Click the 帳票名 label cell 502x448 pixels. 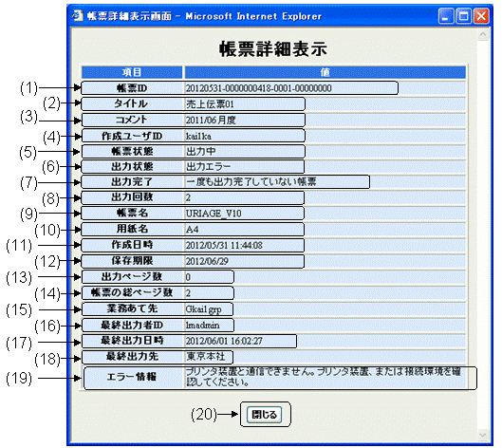pos(132,213)
